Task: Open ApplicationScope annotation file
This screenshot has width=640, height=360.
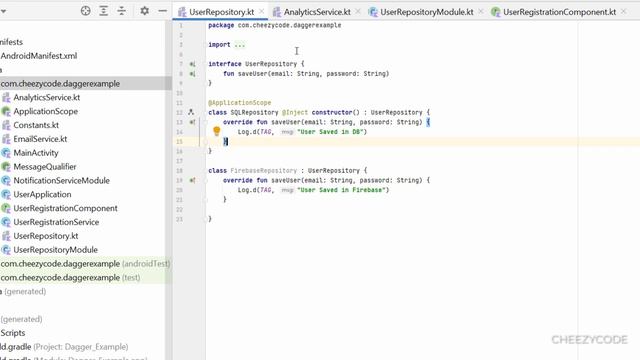Action: (45, 111)
